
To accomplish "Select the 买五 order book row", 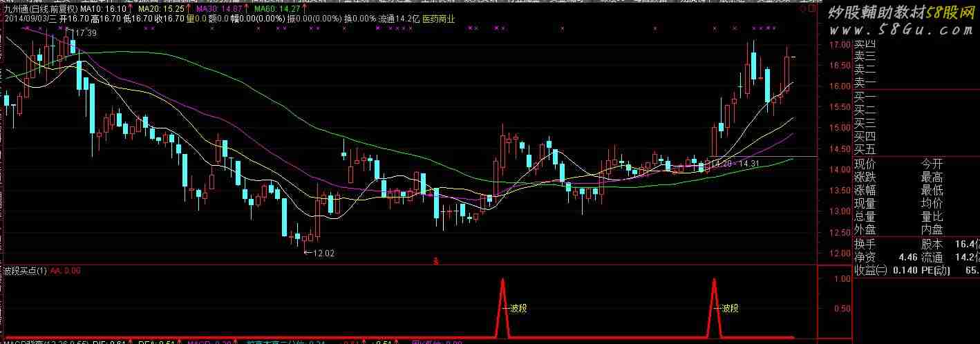I will [x=865, y=149].
